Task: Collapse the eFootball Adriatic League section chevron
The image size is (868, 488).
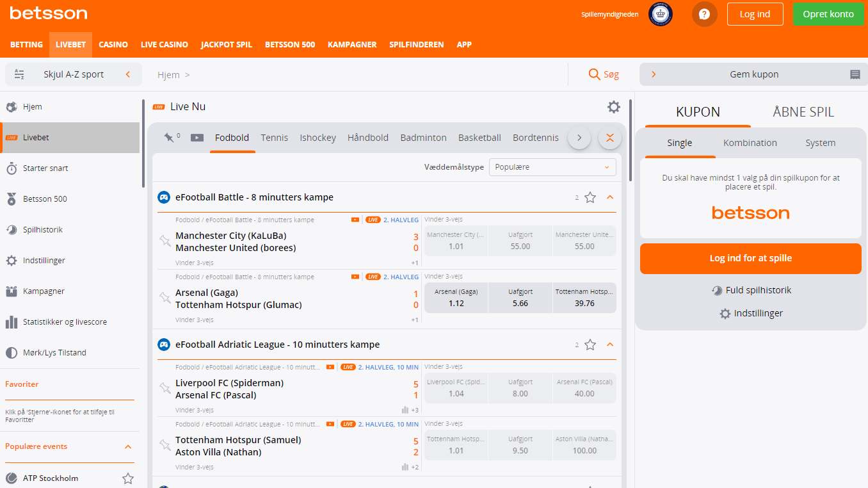Action: [609, 345]
